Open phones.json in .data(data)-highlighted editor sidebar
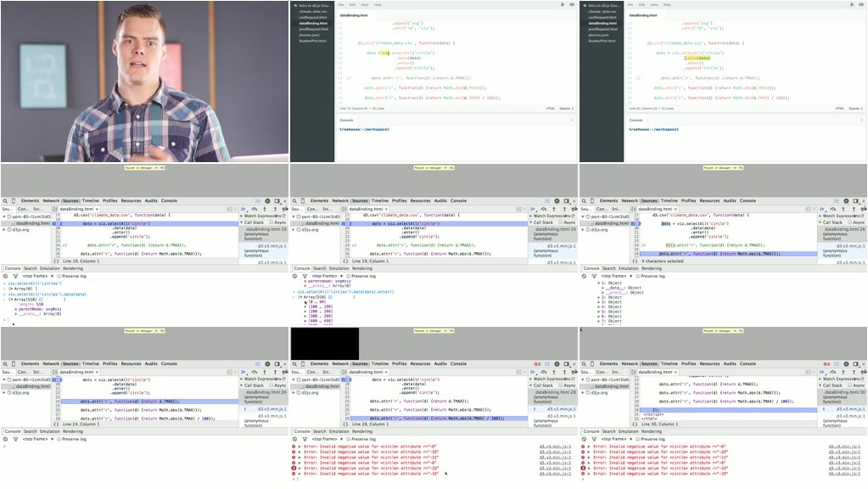The height and width of the screenshot is (489, 868). pyautogui.click(x=598, y=35)
